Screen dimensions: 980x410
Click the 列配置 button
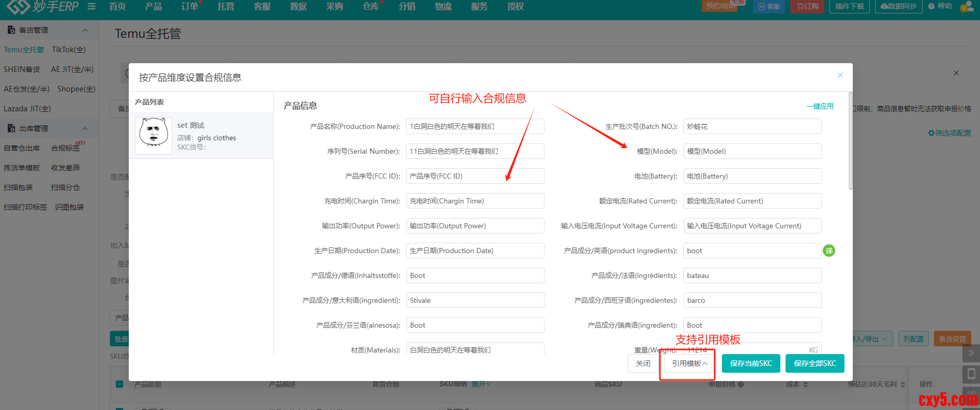click(913, 339)
